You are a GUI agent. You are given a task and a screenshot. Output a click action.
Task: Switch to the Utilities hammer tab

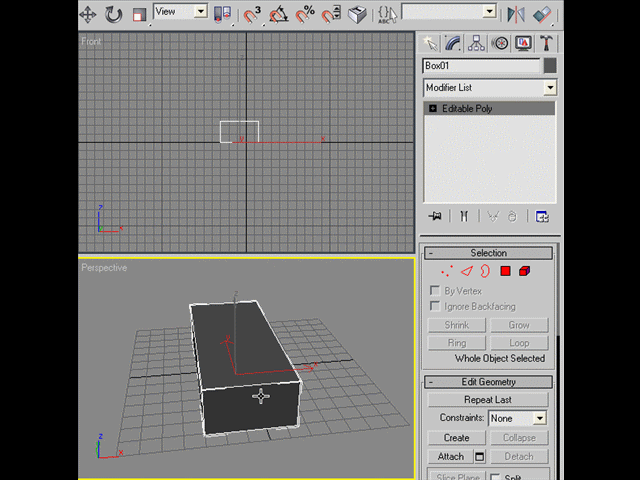(546, 43)
